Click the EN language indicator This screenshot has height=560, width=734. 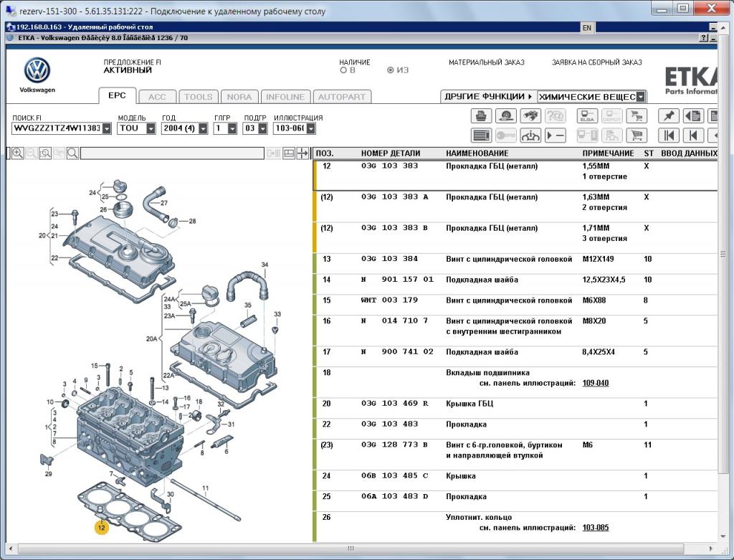[x=586, y=28]
